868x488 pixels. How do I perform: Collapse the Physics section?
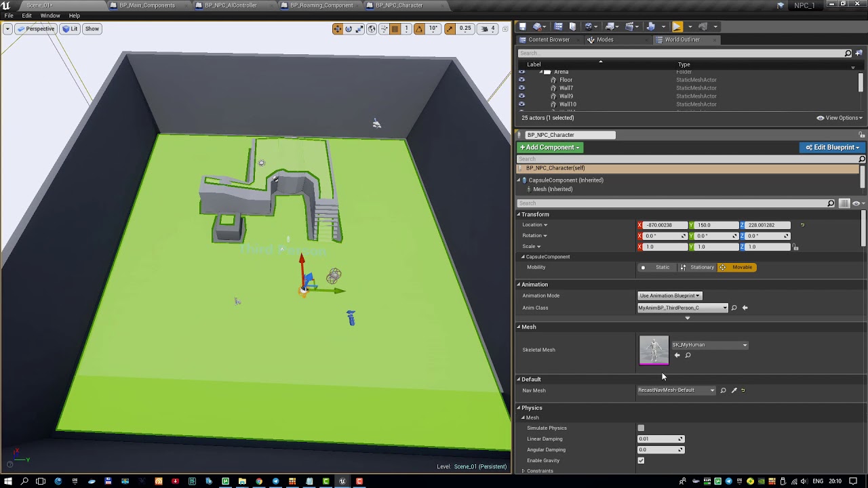(x=519, y=408)
